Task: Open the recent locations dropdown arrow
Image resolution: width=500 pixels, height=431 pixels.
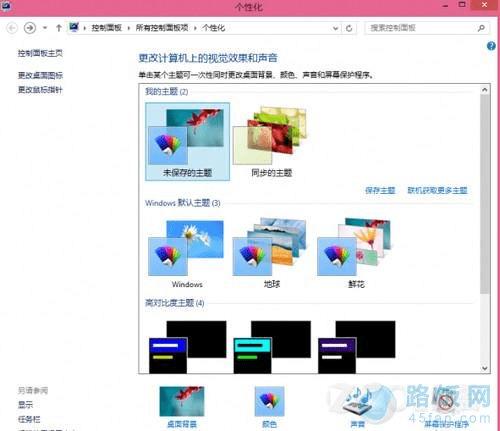Action: (x=45, y=28)
